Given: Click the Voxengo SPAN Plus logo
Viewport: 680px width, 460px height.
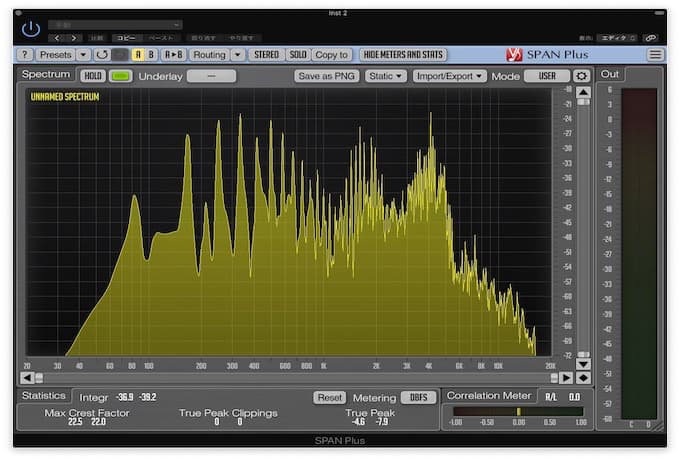Looking at the screenshot, I should click(514, 55).
